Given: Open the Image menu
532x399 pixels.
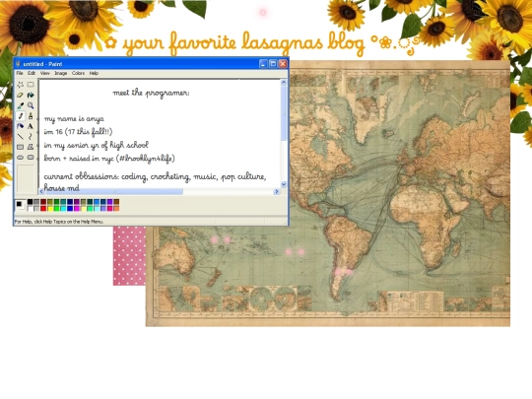Looking at the screenshot, I should coord(61,73).
